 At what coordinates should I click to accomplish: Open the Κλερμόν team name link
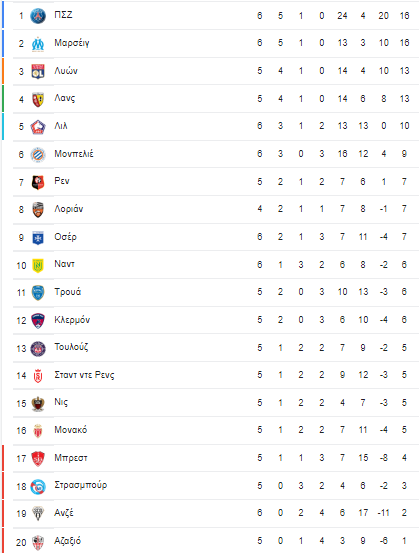pyautogui.click(x=72, y=320)
